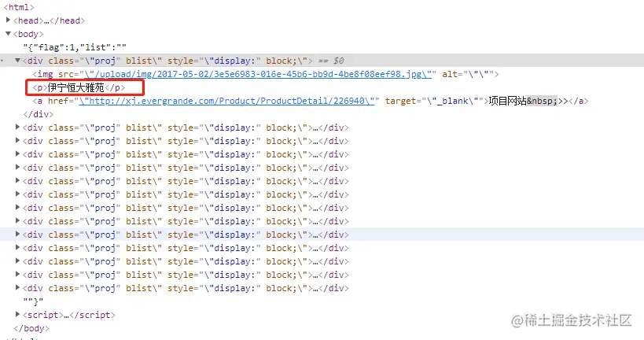Select the <body> opening tag text
The image size is (644, 340).
click(28, 34)
